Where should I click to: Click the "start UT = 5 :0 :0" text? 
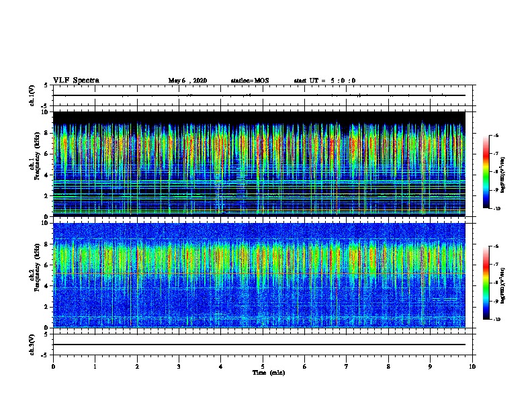pyautogui.click(x=324, y=81)
